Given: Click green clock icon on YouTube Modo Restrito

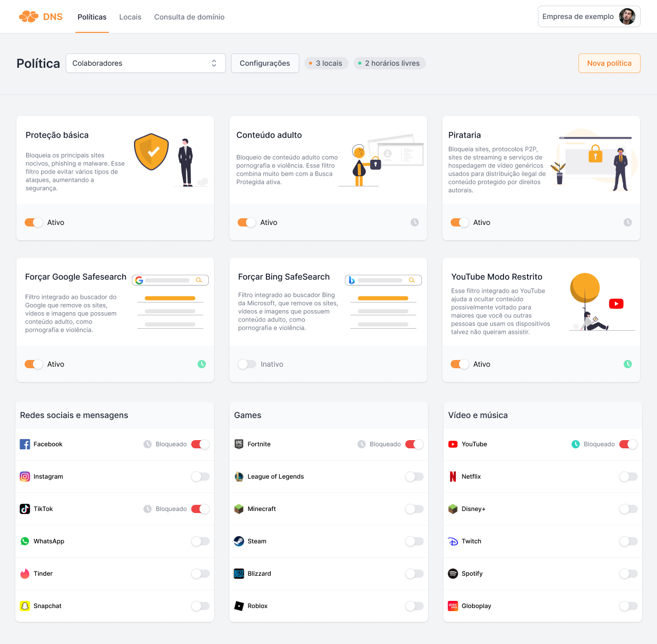Looking at the screenshot, I should click(x=628, y=364).
